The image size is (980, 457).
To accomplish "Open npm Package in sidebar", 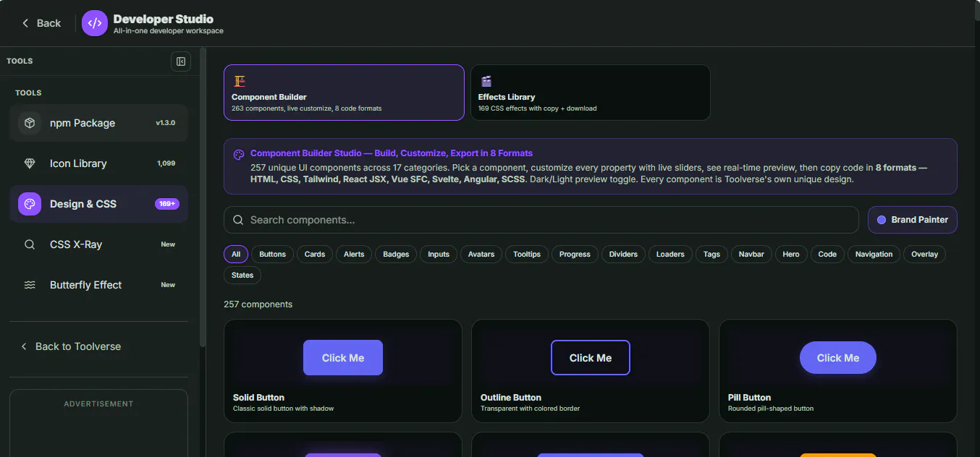I will [98, 123].
